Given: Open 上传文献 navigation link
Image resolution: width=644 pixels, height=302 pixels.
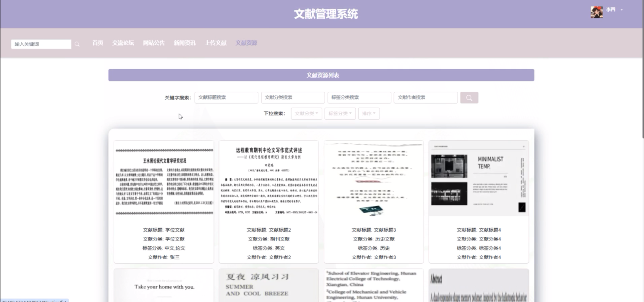Looking at the screenshot, I should pyautogui.click(x=216, y=43).
